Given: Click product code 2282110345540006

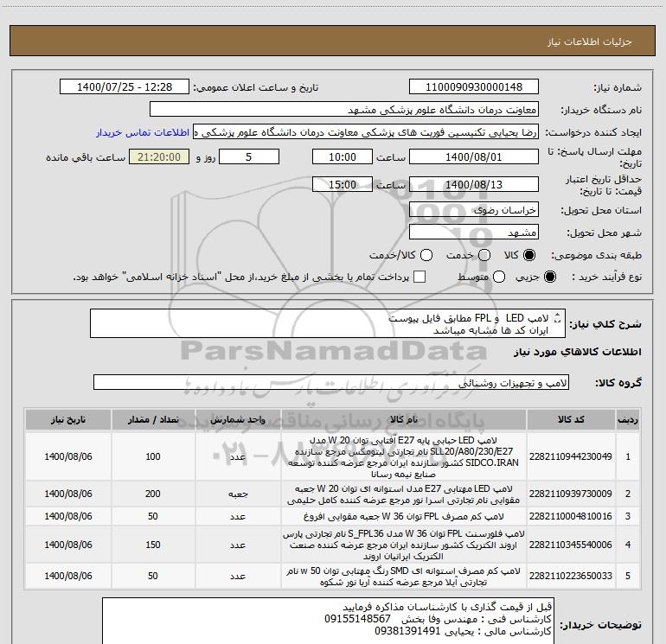Looking at the screenshot, I should [x=571, y=545].
